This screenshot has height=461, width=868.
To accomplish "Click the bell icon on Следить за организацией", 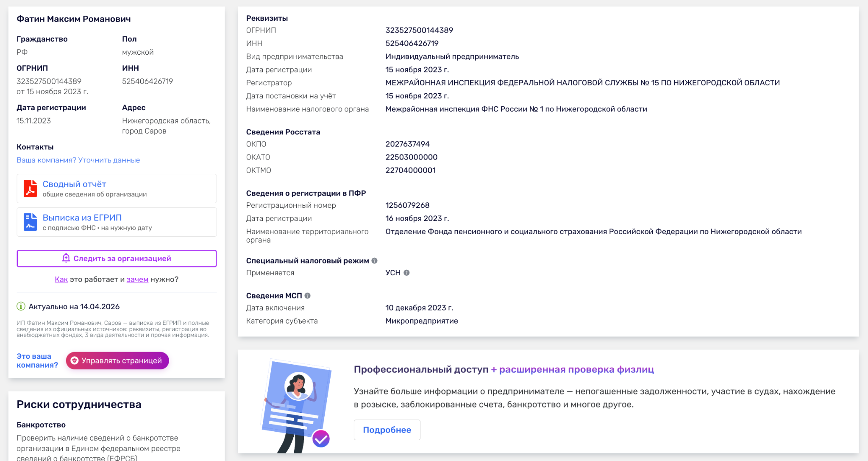I will pos(67,258).
